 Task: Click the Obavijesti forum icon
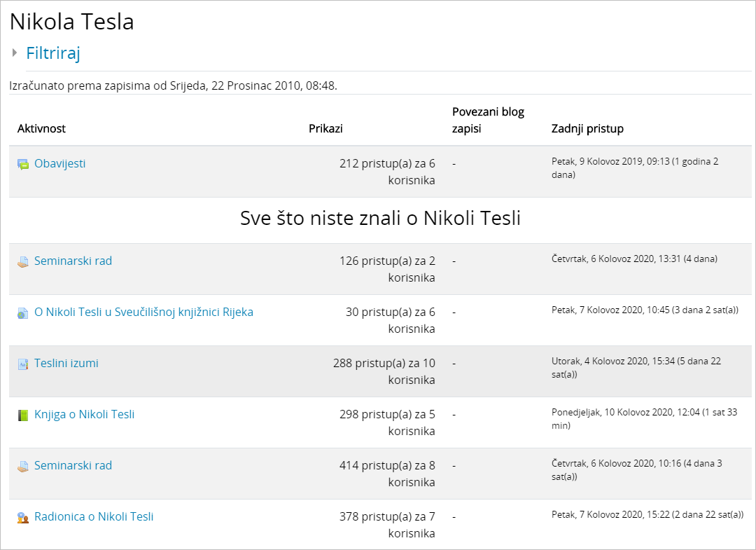coord(23,164)
